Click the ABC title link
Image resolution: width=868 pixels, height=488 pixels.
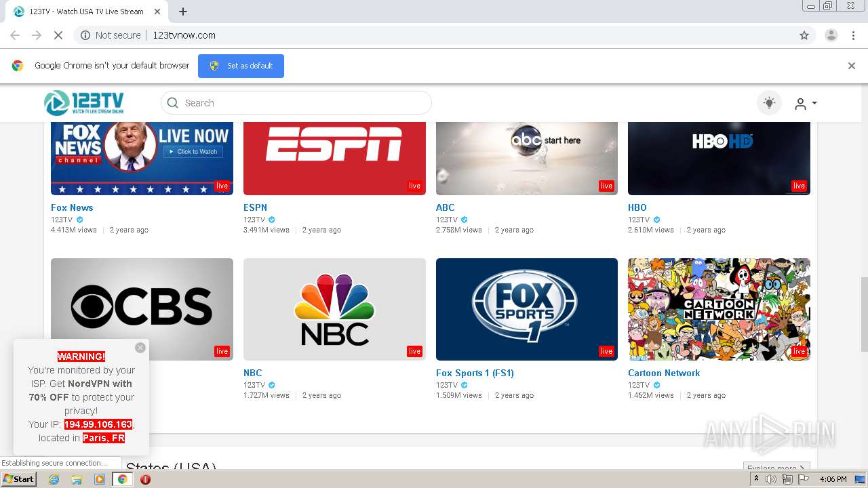coord(445,207)
